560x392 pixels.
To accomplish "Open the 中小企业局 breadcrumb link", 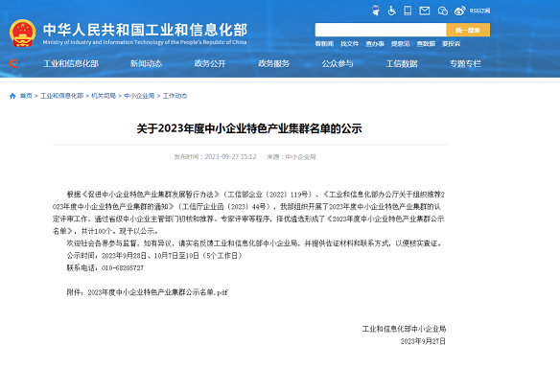I will (x=139, y=96).
